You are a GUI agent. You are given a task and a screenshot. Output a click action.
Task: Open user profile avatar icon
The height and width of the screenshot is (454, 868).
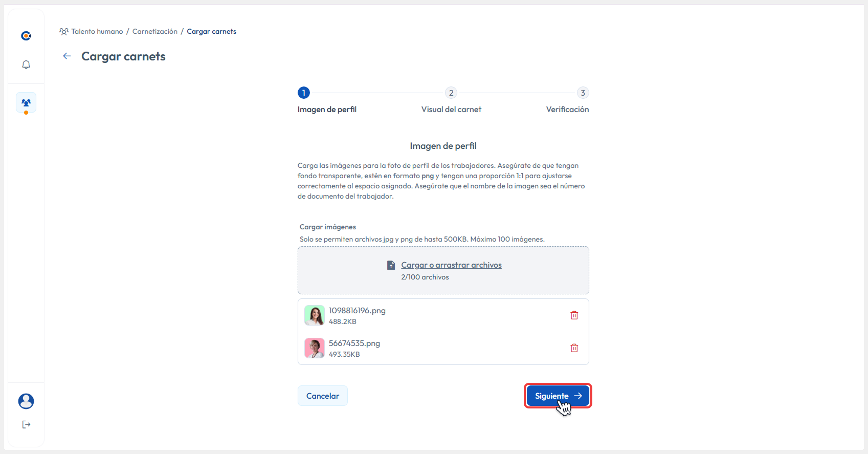[26, 401]
